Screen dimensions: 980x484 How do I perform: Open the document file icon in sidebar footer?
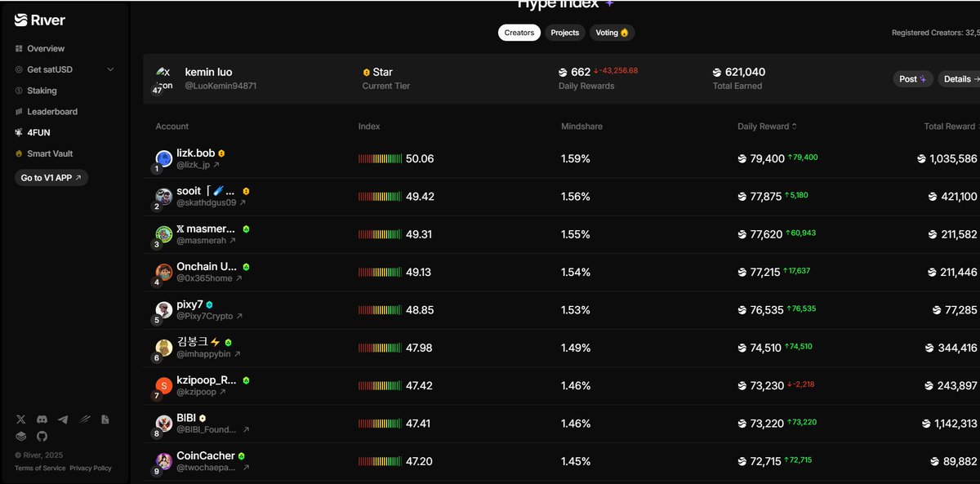tap(105, 420)
